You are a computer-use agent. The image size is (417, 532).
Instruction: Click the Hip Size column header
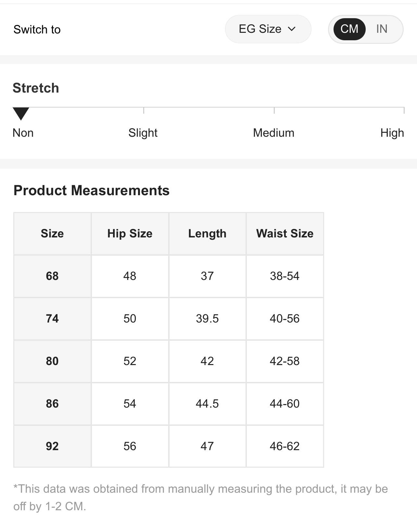(130, 234)
